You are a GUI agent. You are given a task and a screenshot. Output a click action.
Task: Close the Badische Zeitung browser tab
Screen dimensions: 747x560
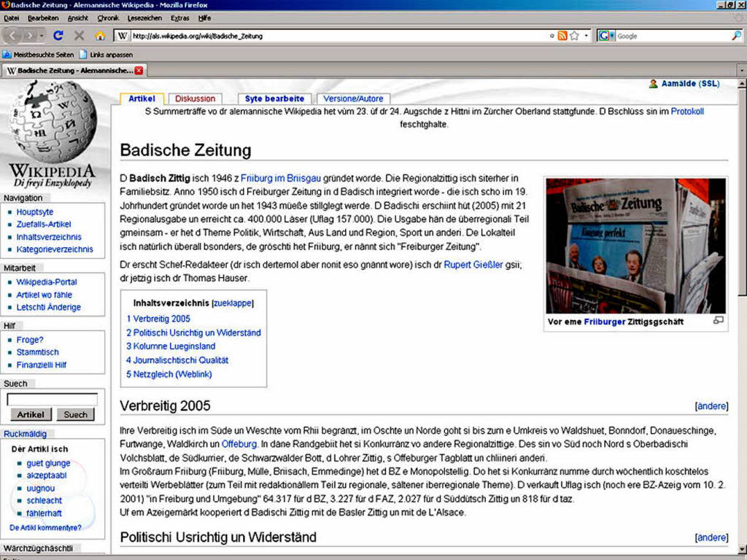pyautogui.click(x=139, y=71)
